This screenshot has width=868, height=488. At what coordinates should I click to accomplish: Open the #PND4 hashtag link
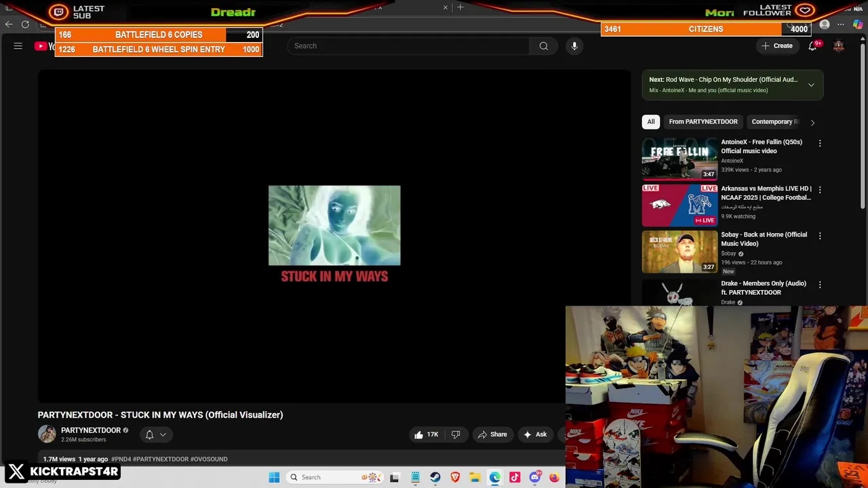click(x=121, y=459)
